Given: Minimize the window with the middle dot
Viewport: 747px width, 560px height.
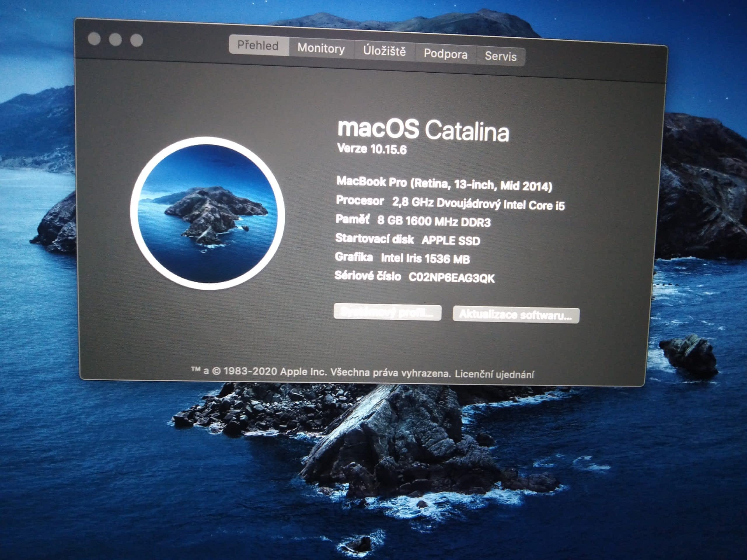Looking at the screenshot, I should click(116, 39).
